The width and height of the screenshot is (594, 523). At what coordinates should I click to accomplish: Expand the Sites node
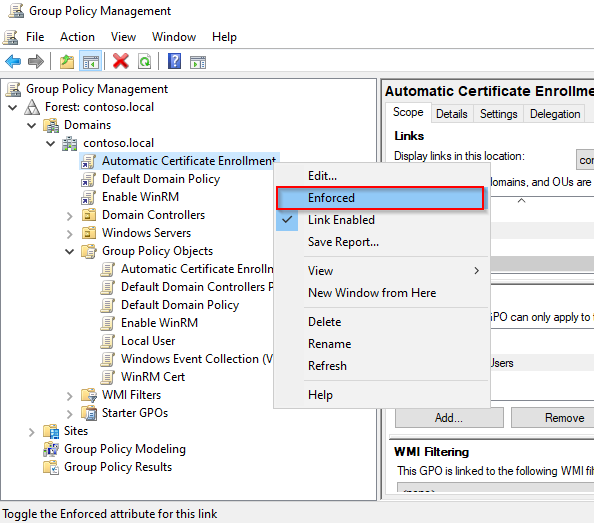(31, 432)
